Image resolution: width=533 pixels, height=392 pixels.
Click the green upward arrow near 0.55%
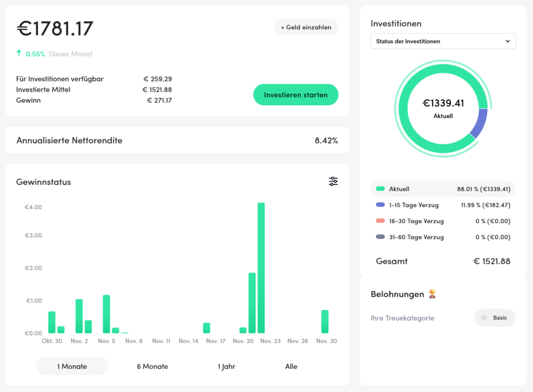coord(19,53)
